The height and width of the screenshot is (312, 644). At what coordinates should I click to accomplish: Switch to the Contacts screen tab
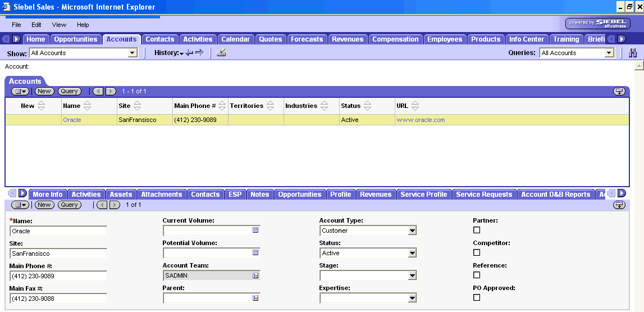click(160, 39)
